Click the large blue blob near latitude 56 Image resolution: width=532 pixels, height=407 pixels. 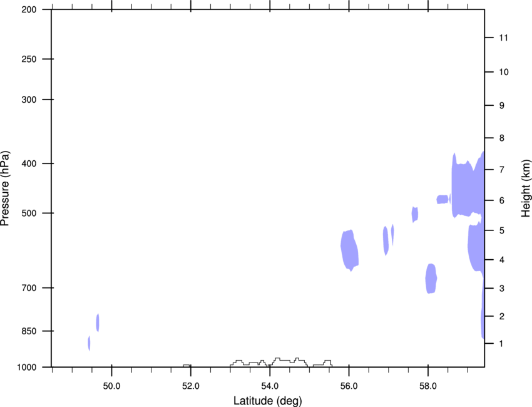(x=349, y=250)
